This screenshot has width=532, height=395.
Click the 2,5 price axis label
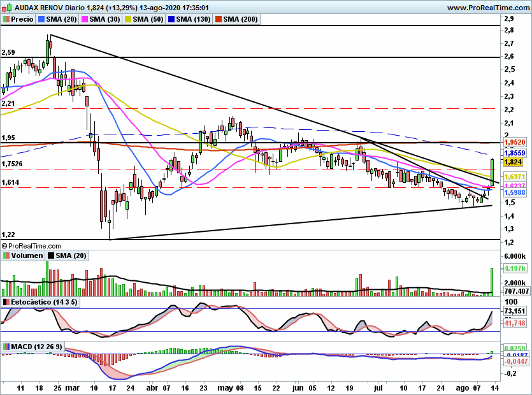point(509,69)
